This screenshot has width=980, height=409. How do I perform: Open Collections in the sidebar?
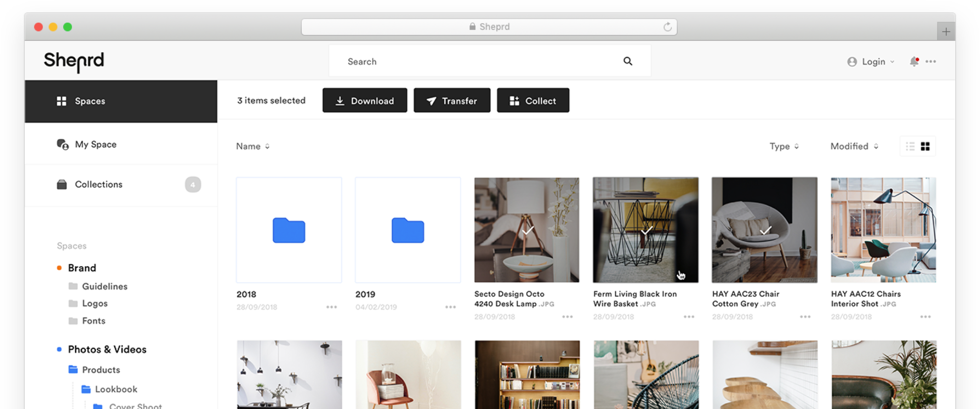point(99,185)
